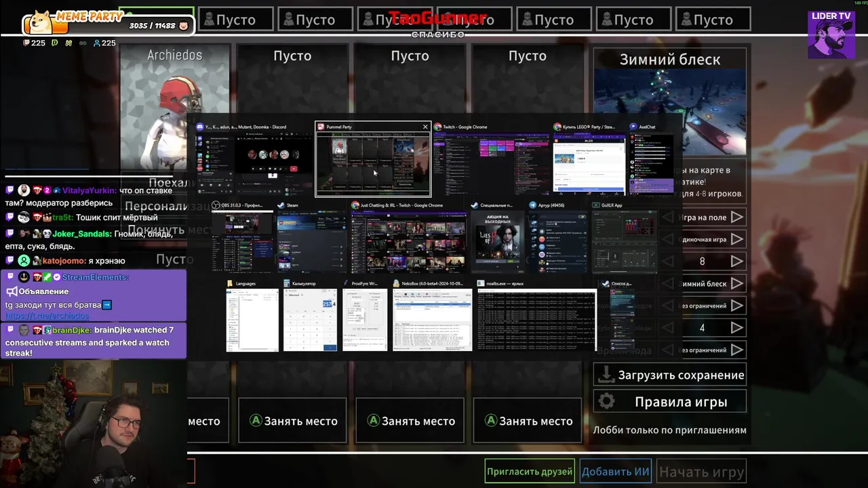Click the Languages folder icon in the switcher
The width and height of the screenshot is (868, 488).
(231, 283)
